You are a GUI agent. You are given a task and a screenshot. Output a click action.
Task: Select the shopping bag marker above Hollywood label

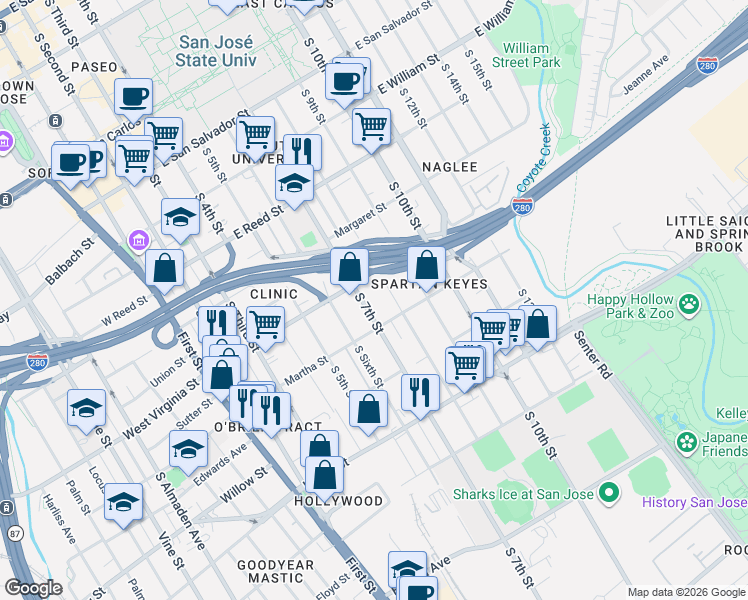[324, 476]
